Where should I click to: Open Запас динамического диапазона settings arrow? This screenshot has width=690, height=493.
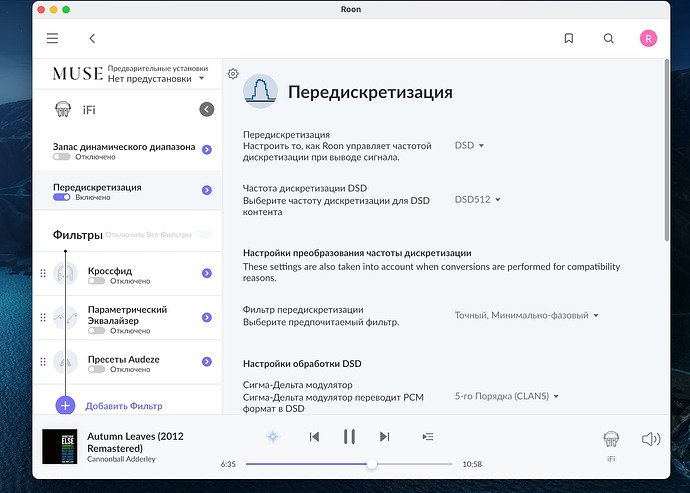(207, 150)
